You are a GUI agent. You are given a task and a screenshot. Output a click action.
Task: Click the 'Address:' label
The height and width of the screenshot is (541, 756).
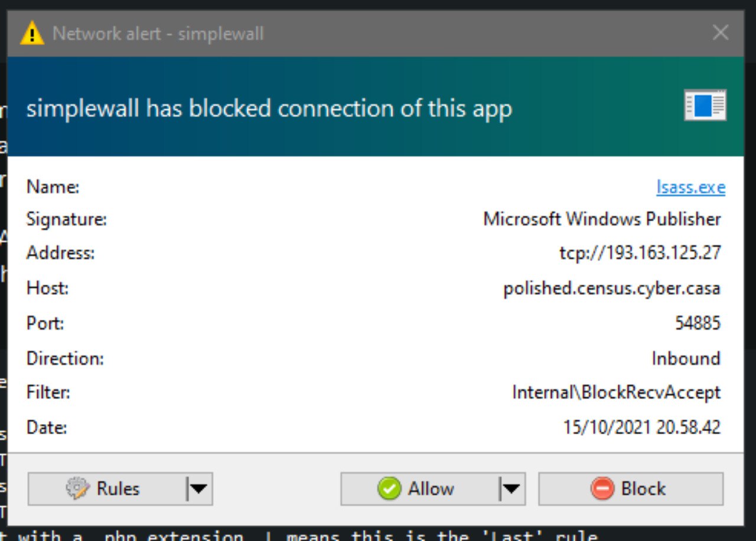[x=60, y=253]
